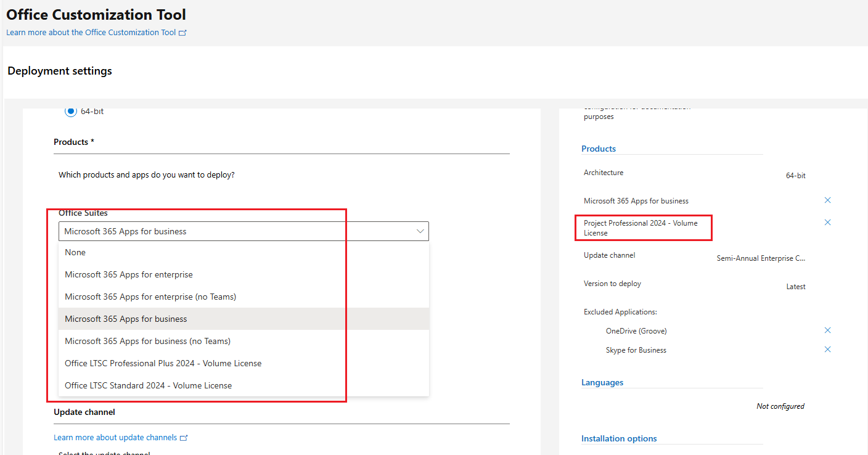
Task: Remove Microsoft 365 Apps for business product
Action: 827,200
